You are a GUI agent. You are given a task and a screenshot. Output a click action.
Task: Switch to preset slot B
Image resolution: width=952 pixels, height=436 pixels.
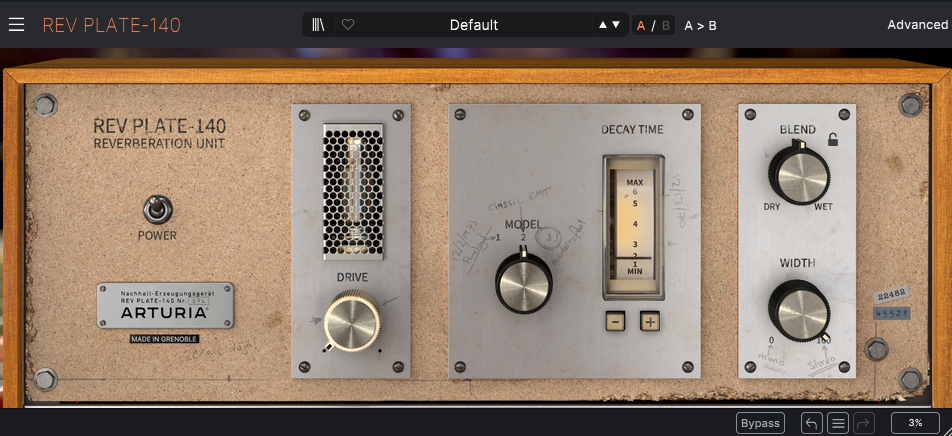pyautogui.click(x=665, y=25)
